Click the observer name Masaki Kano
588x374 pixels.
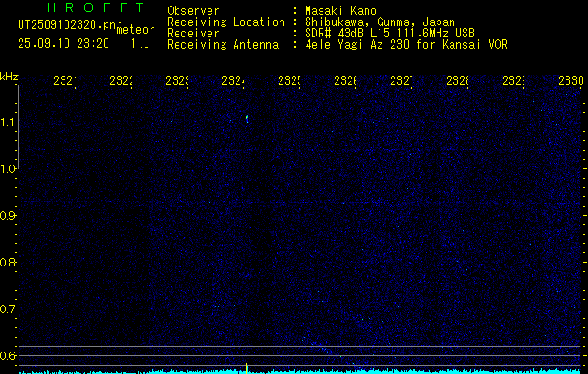click(x=340, y=11)
